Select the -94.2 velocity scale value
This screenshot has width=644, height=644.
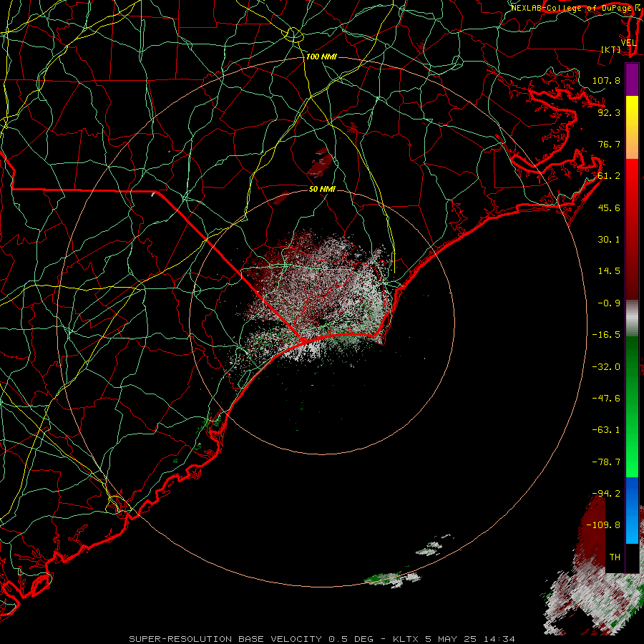[x=606, y=493]
